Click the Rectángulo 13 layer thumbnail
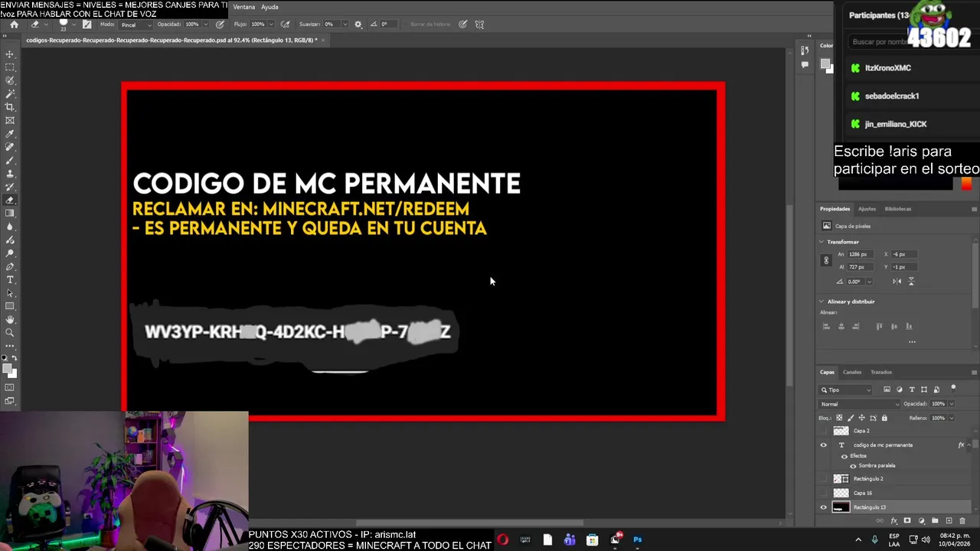Viewport: 980px width, 551px height. 841,507
